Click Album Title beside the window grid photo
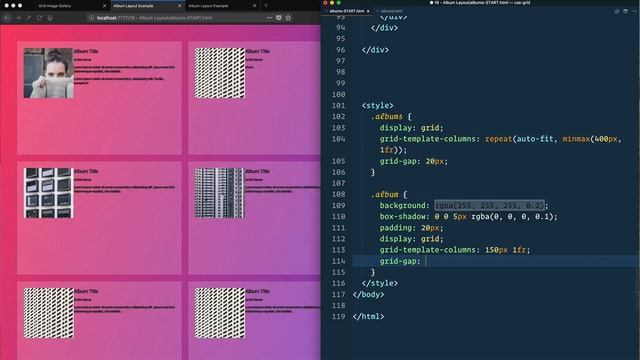Viewport: 640px width, 360px height. pos(86,171)
